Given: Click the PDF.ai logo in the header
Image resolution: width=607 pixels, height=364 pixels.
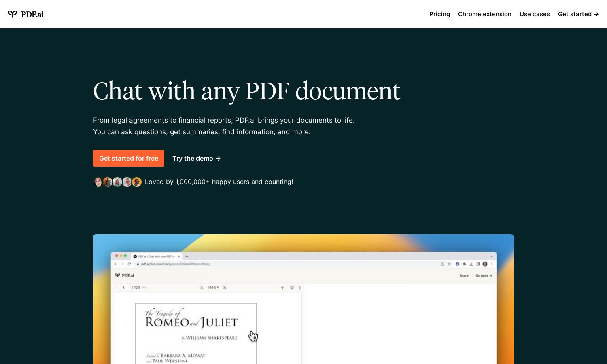Looking at the screenshot, I should click(26, 14).
